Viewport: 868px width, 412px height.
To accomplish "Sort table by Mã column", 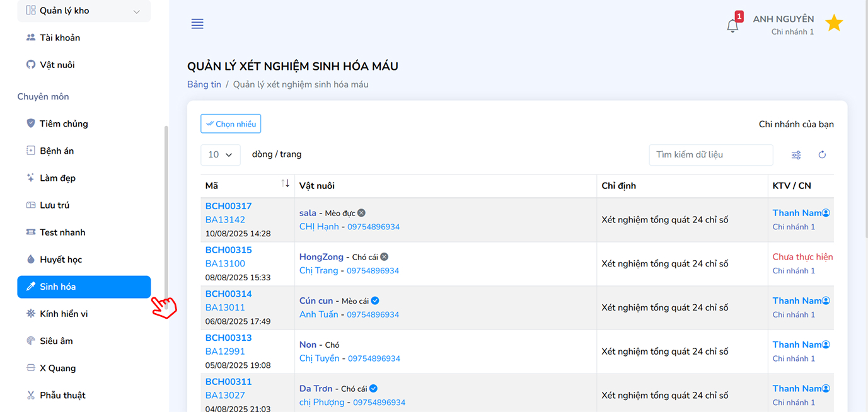I will [285, 183].
